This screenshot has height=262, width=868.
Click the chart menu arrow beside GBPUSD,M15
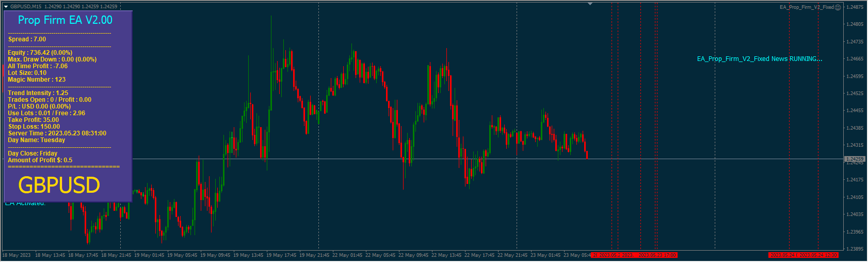6,7
